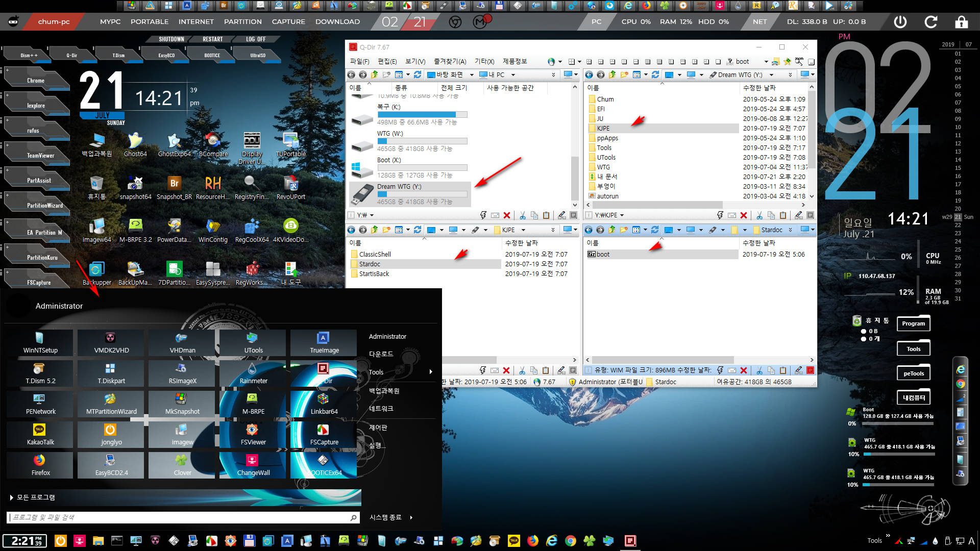Image resolution: width=980 pixels, height=551 pixels.
Task: Click paste icon in Y:₩ pane status bar
Action: point(546,215)
